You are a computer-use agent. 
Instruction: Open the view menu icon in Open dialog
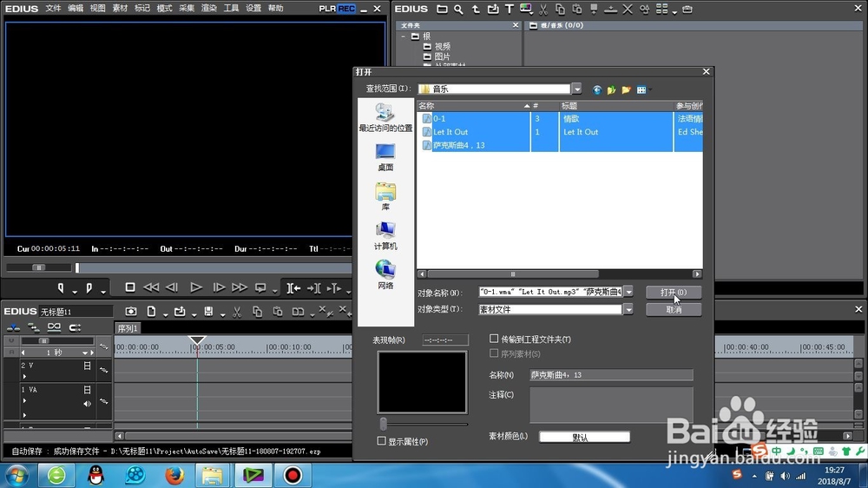(642, 89)
